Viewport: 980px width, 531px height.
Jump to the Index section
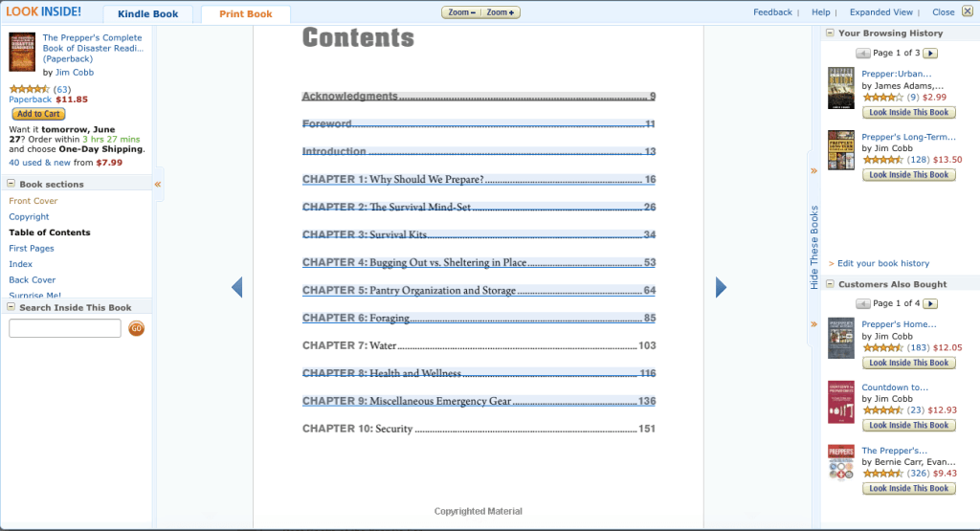(21, 264)
